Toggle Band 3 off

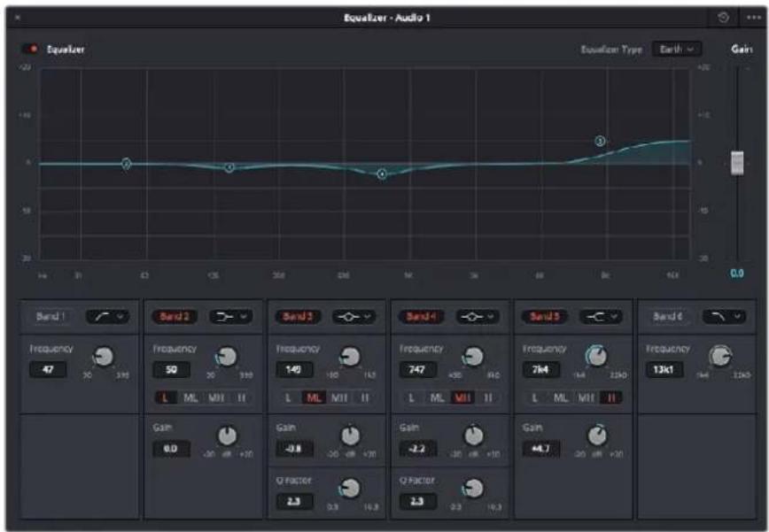(x=297, y=317)
